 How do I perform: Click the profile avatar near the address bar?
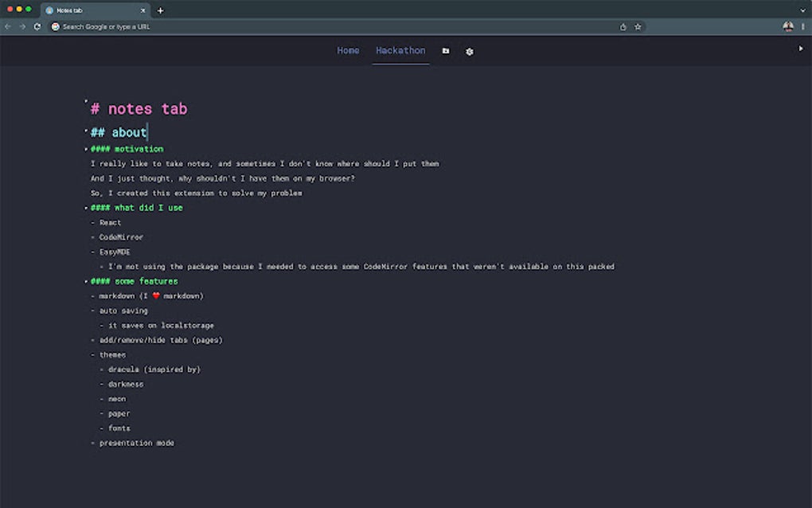(x=787, y=26)
